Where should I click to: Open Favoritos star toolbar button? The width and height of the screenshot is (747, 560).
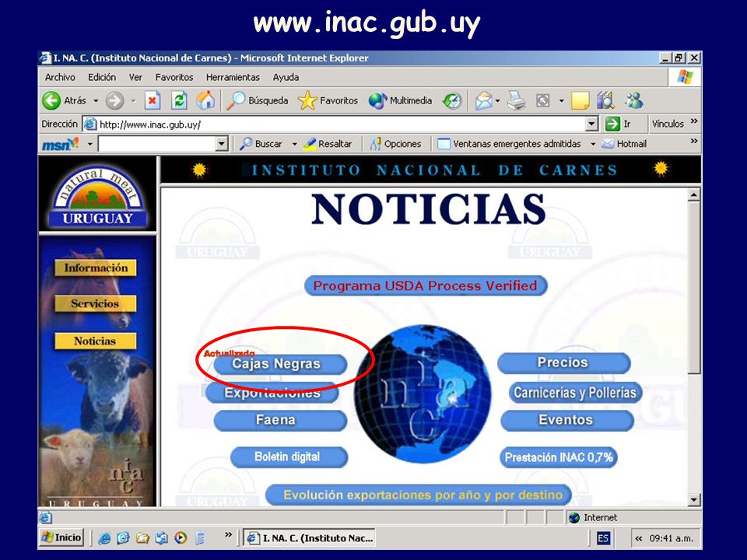(328, 100)
